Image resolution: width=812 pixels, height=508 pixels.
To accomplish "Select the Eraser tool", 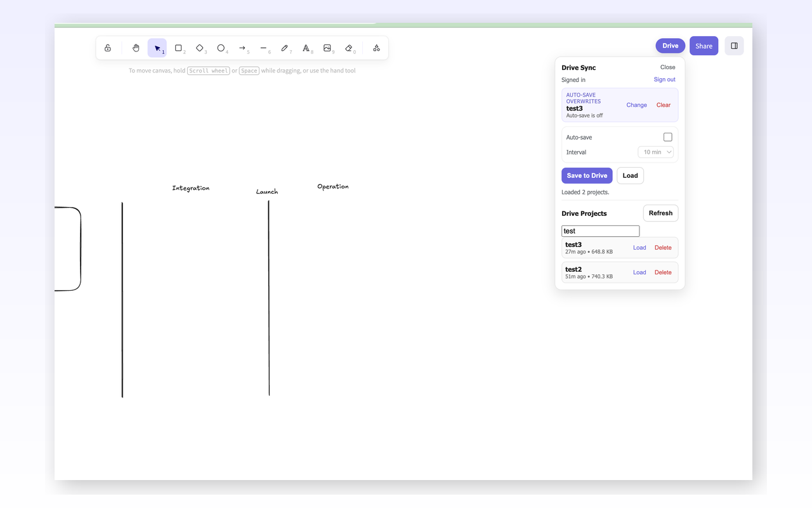I will point(348,48).
